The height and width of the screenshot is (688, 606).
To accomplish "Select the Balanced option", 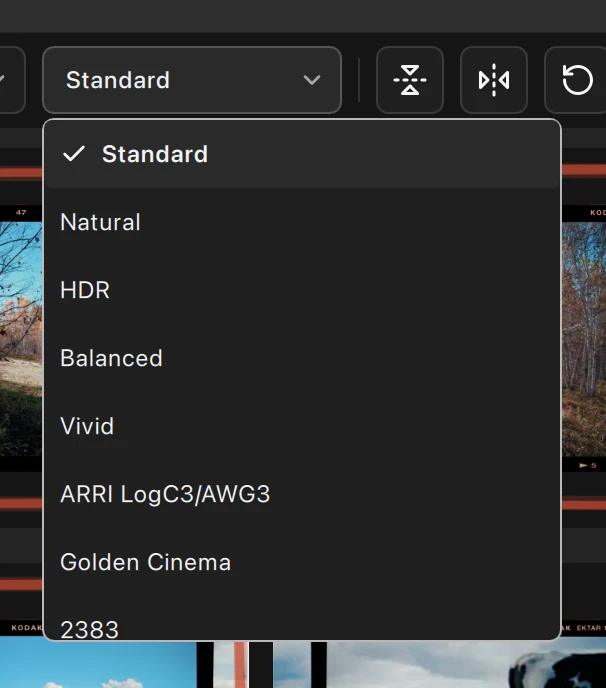I will 302,358.
